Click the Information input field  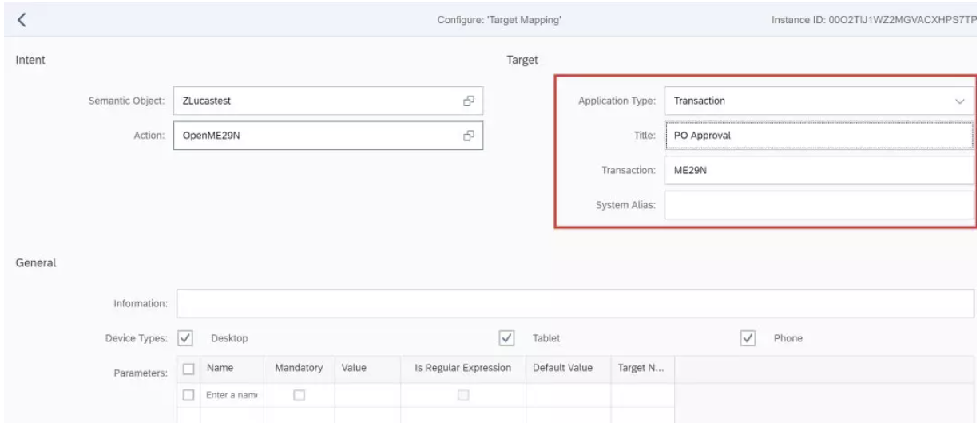coord(575,304)
